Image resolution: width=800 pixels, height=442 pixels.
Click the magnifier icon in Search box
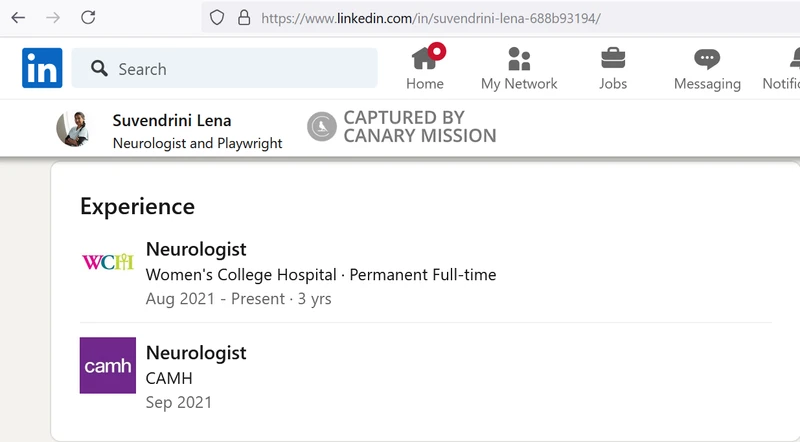point(99,68)
